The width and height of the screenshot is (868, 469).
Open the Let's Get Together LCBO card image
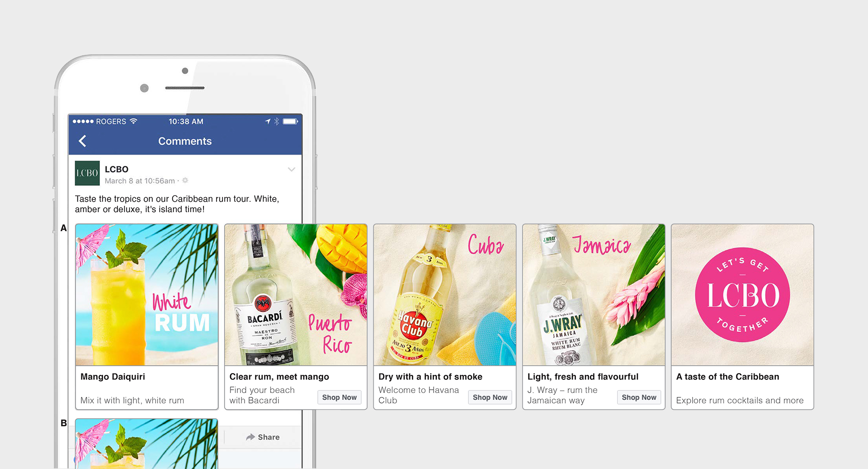pyautogui.click(x=742, y=295)
